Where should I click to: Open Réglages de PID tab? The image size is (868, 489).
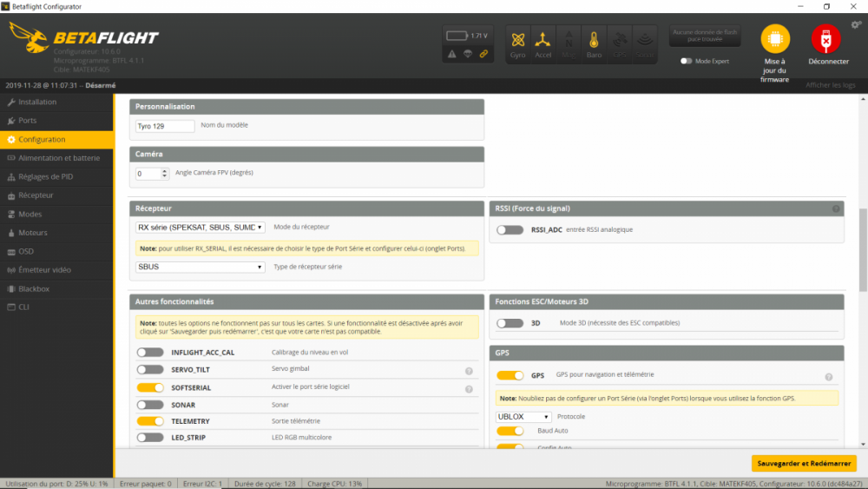pos(56,176)
